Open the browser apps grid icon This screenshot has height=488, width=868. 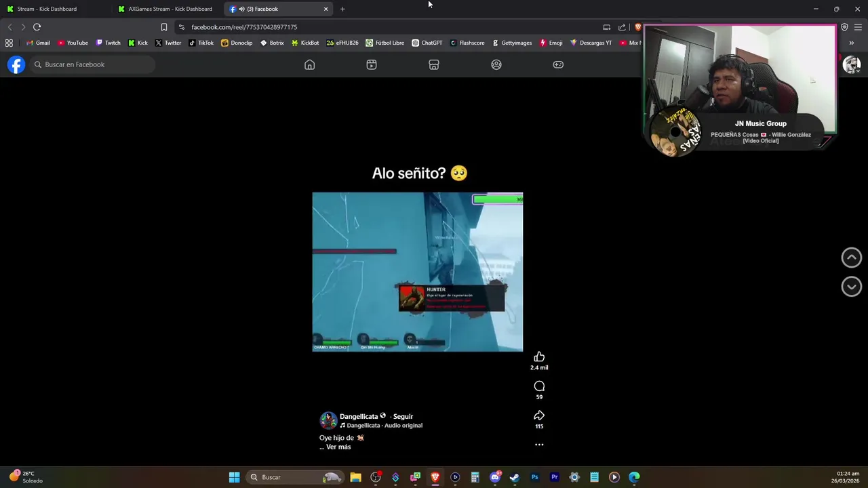[9, 43]
